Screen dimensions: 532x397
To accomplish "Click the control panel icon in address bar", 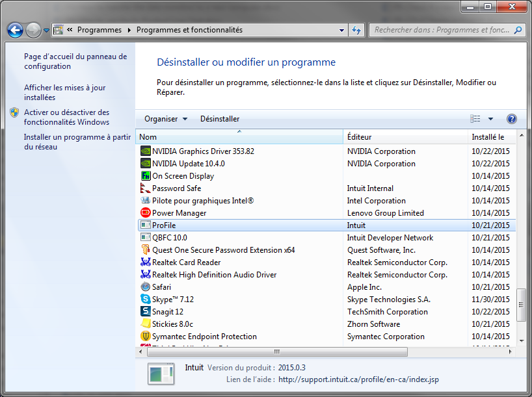I will [x=59, y=30].
